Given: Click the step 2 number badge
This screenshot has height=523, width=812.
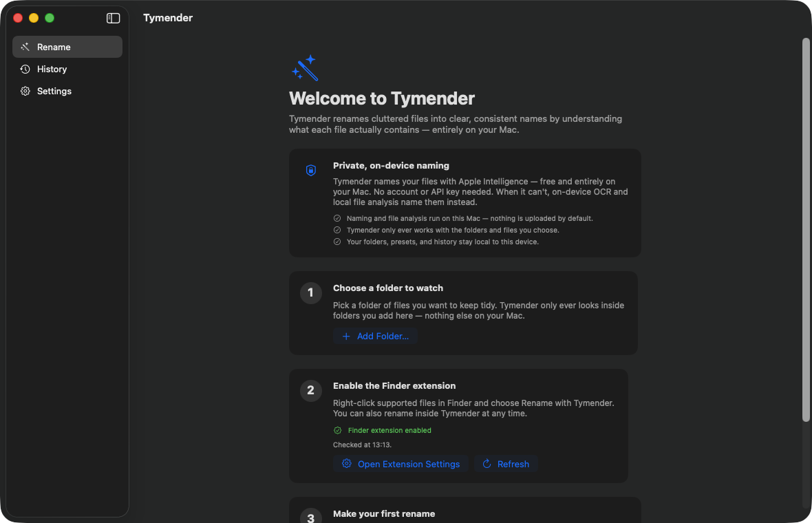Looking at the screenshot, I should [311, 390].
